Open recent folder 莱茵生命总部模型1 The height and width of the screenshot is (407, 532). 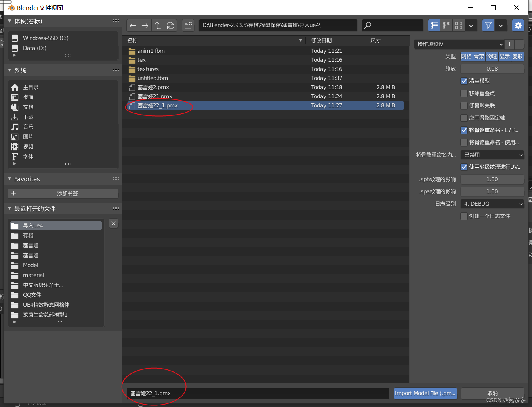pyautogui.click(x=56, y=315)
